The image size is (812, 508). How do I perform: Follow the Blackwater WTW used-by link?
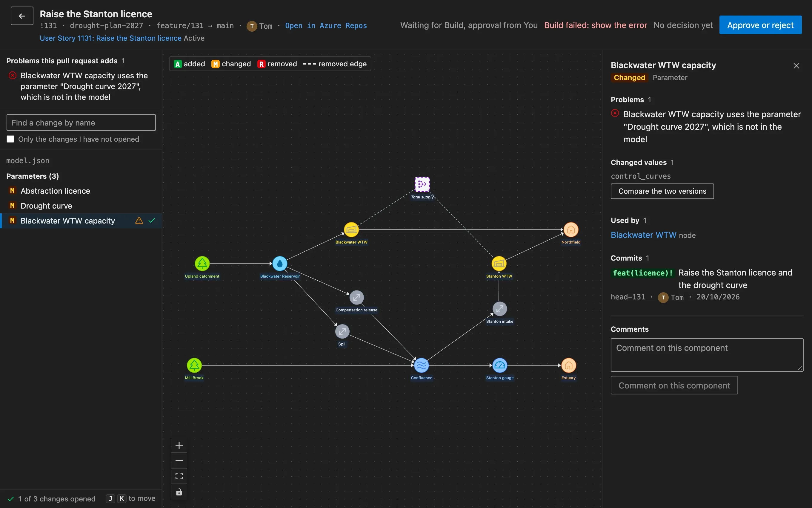643,235
